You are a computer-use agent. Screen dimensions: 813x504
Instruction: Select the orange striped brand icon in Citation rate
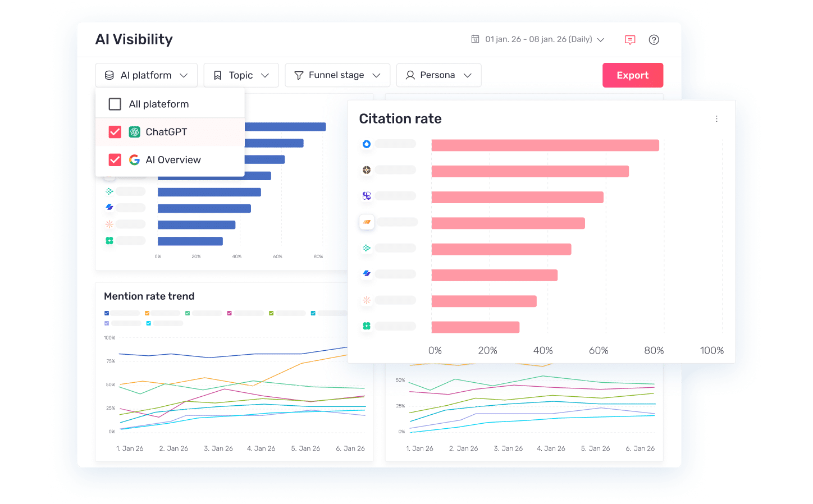(367, 222)
